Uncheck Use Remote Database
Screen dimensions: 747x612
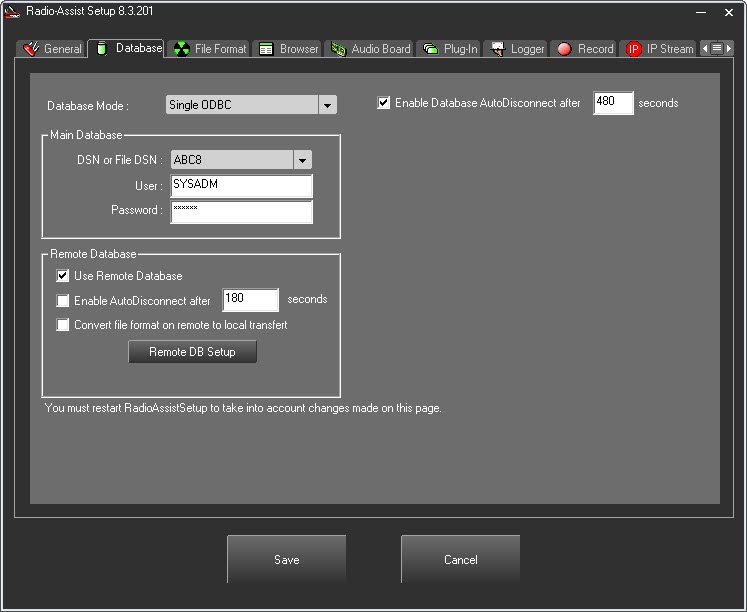63,276
